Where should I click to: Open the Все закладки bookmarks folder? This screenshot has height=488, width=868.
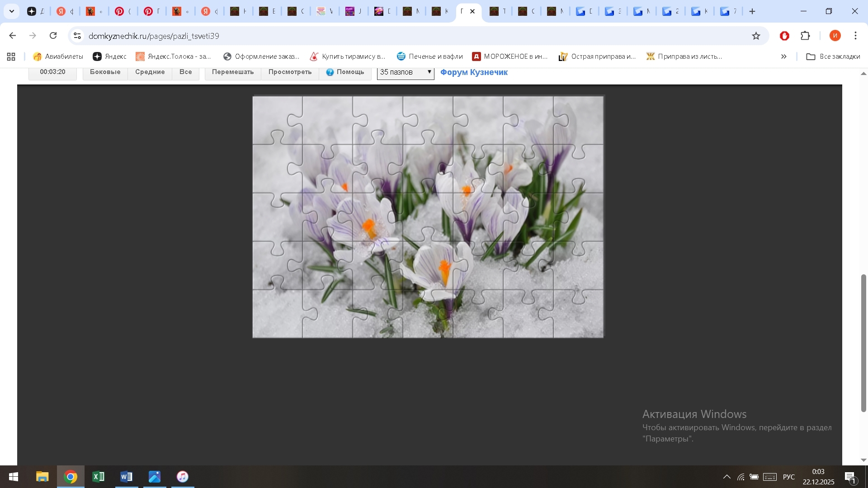pos(833,56)
